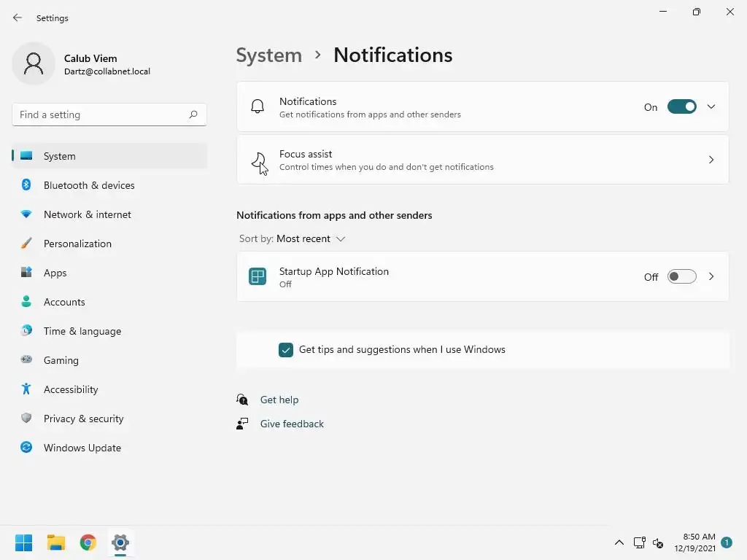Expand the Notifications section chevron
This screenshot has width=747, height=560.
tap(711, 107)
